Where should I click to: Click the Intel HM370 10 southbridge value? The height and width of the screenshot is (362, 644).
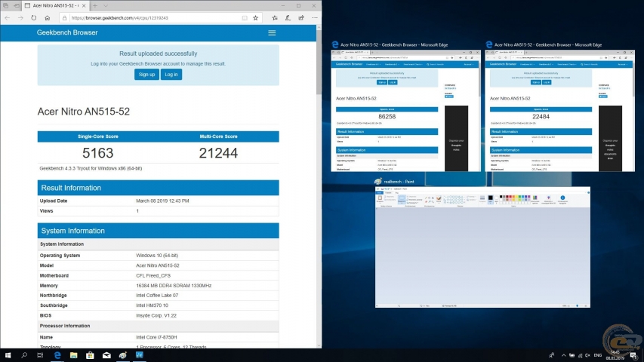pyautogui.click(x=152, y=305)
